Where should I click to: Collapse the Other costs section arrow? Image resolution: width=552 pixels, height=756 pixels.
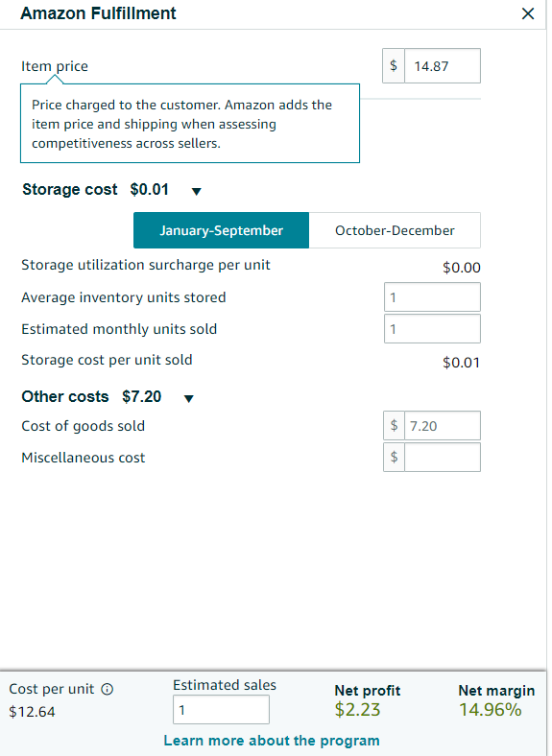(189, 398)
